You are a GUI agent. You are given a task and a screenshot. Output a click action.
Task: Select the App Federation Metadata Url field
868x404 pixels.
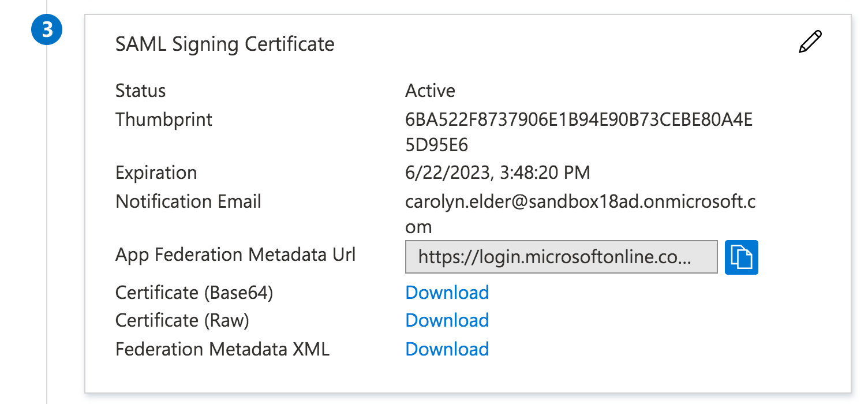(561, 257)
